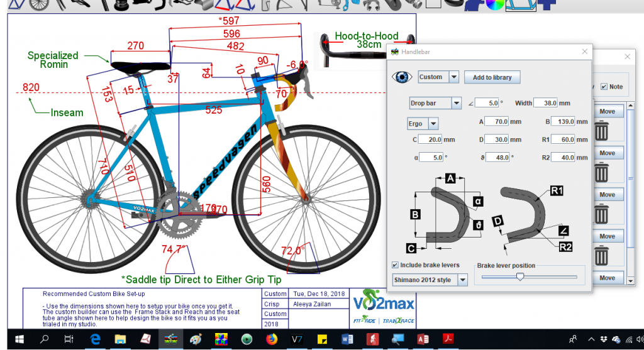Select the highlighted blue frame toolbar icon
This screenshot has width=644, height=350.
(x=521, y=5)
